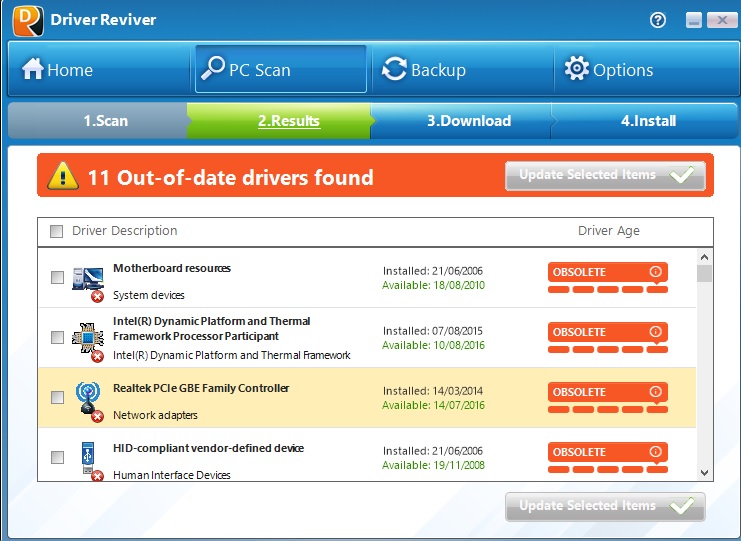This screenshot has width=741, height=541.
Task: Click the PC Scan magnifier icon
Action: pyautogui.click(x=213, y=68)
